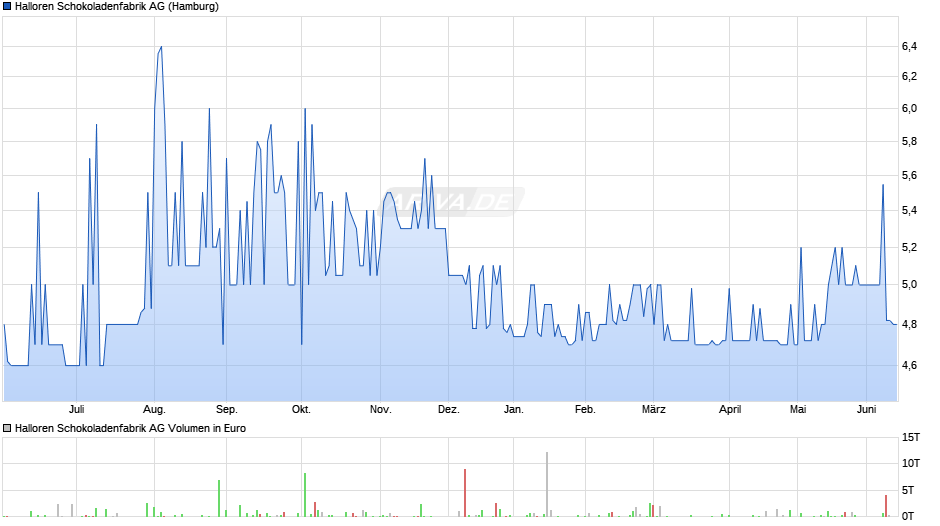The height and width of the screenshot is (526, 940).
Task: Click the 4,6 price axis label
Action: pyautogui.click(x=909, y=365)
